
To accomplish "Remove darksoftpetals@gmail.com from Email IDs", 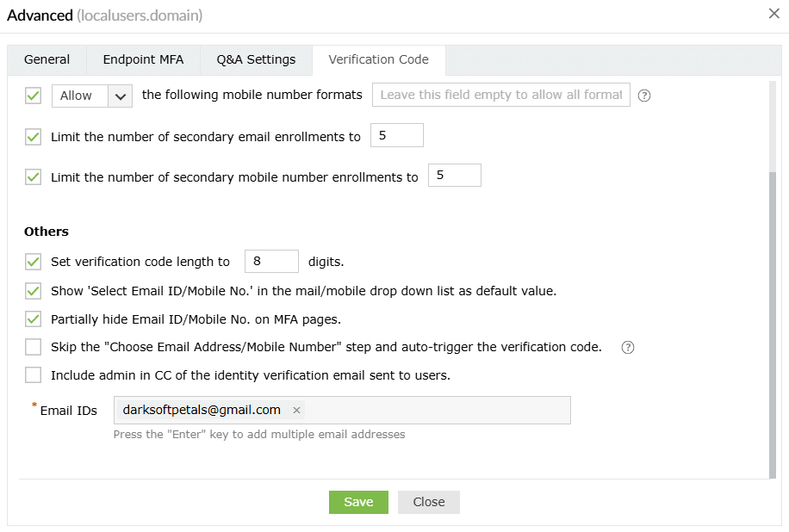I will [295, 411].
